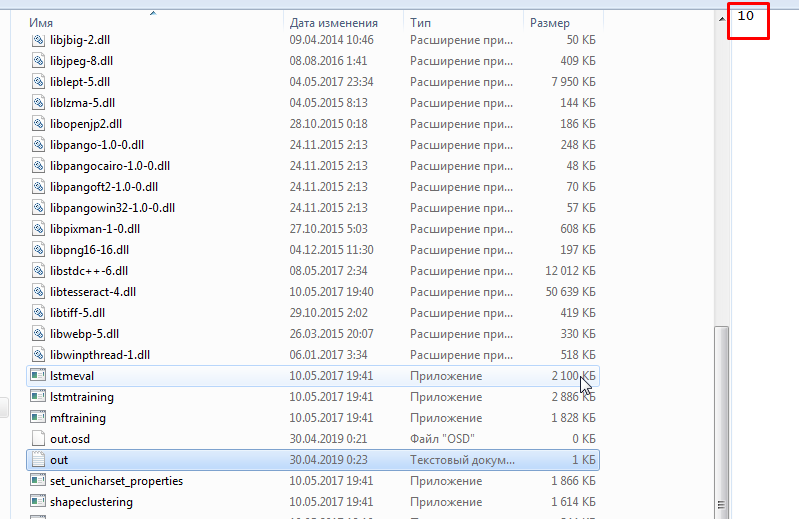Screen dimensions: 799x519
Task: Click file name libwebp-5.dll
Action: click(85, 334)
